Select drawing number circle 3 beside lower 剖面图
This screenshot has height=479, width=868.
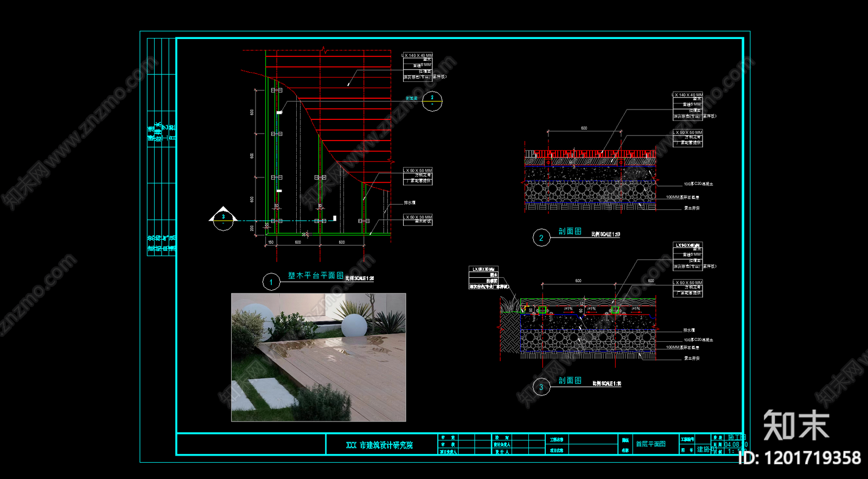(x=541, y=387)
